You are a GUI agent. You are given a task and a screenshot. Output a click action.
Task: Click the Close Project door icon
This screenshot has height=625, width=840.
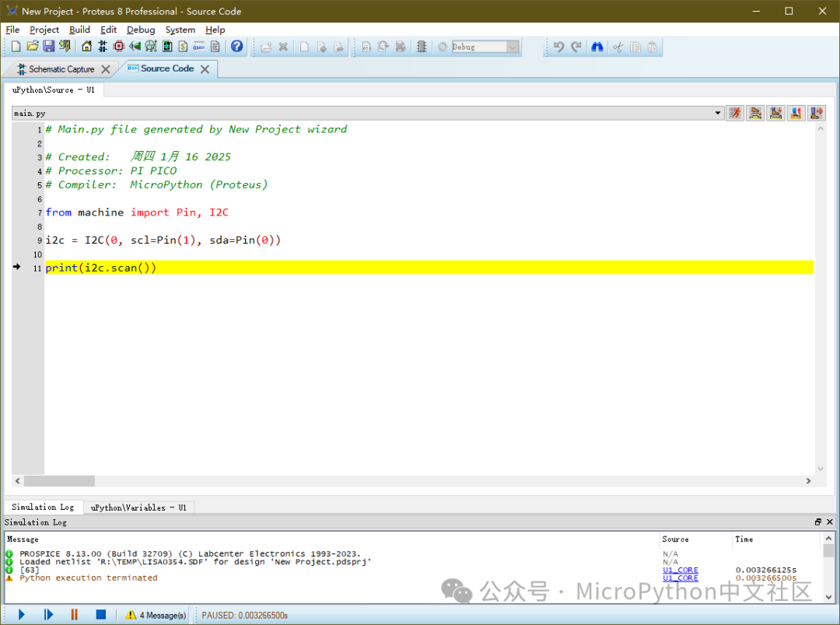pos(65,47)
